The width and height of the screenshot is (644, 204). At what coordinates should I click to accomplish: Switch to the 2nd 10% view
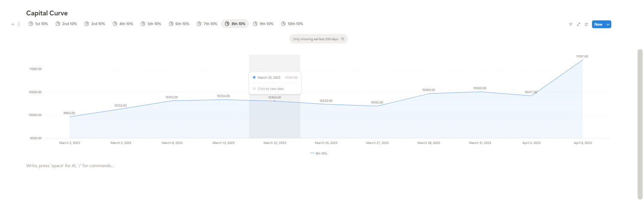pyautogui.click(x=67, y=24)
